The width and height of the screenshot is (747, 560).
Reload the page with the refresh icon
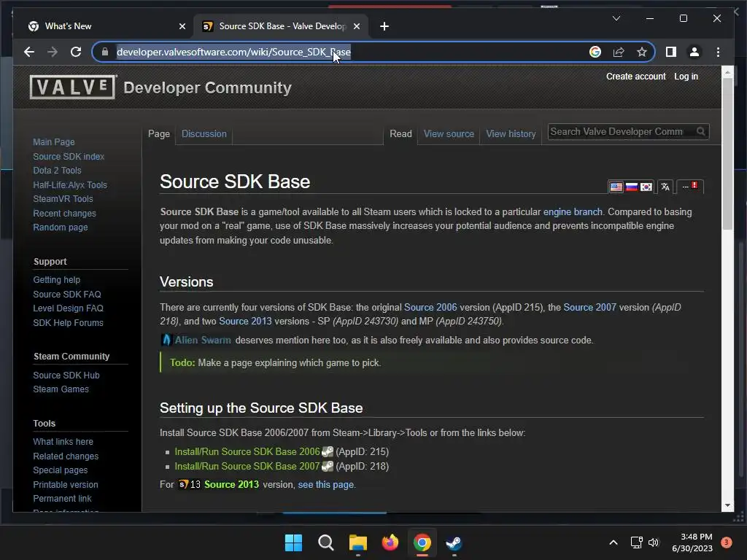click(76, 52)
